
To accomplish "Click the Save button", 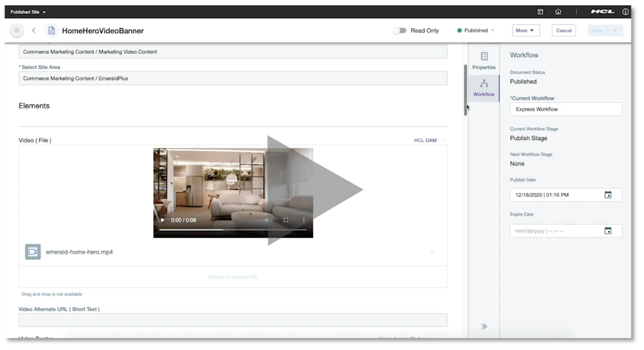I will pyautogui.click(x=597, y=31).
